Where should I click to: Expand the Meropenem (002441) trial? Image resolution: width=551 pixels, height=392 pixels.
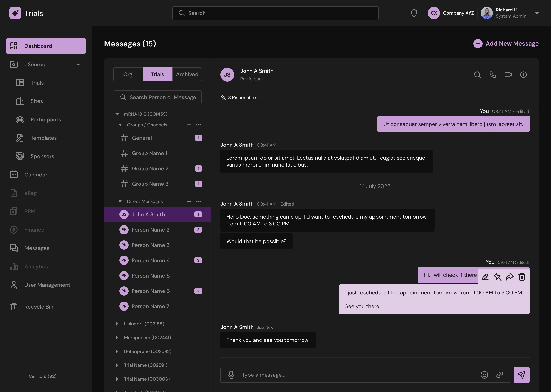tap(117, 337)
